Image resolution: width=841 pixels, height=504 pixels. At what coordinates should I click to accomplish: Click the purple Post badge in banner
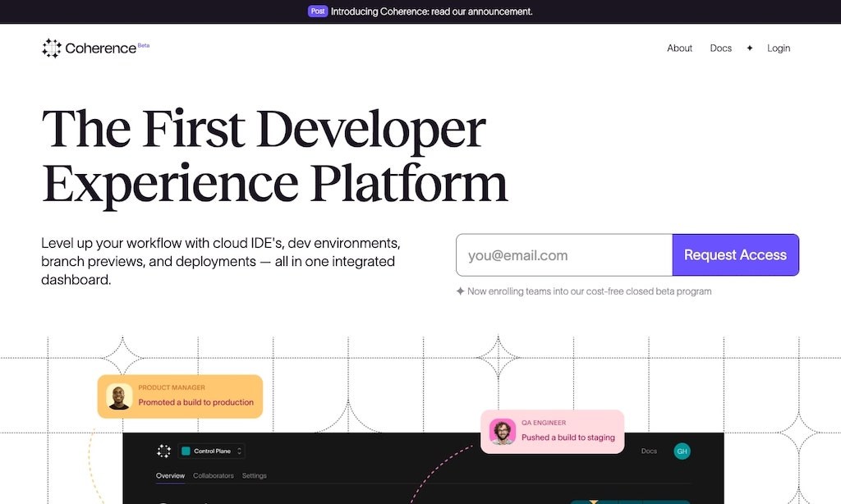coord(318,11)
